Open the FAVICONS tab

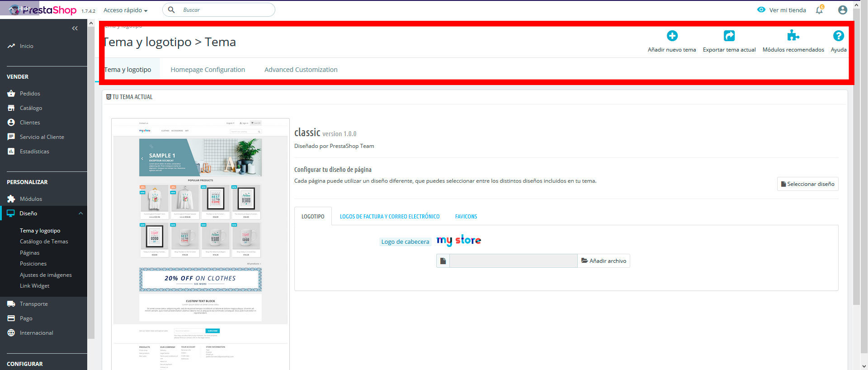click(x=466, y=217)
